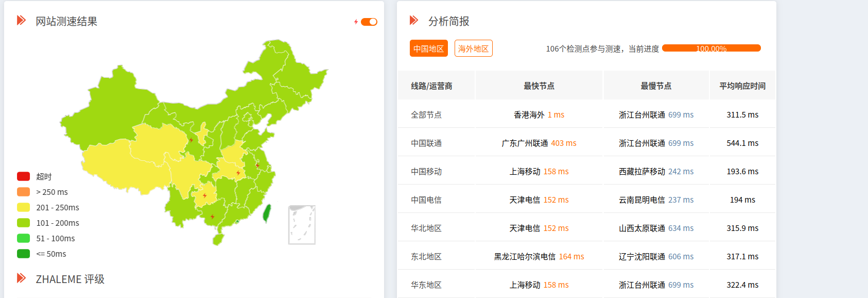Click the 317.1 ms average value

click(x=742, y=256)
